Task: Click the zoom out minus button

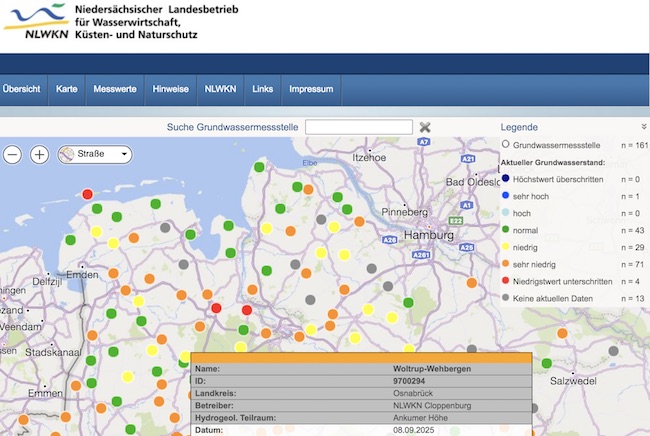Action: tap(12, 154)
